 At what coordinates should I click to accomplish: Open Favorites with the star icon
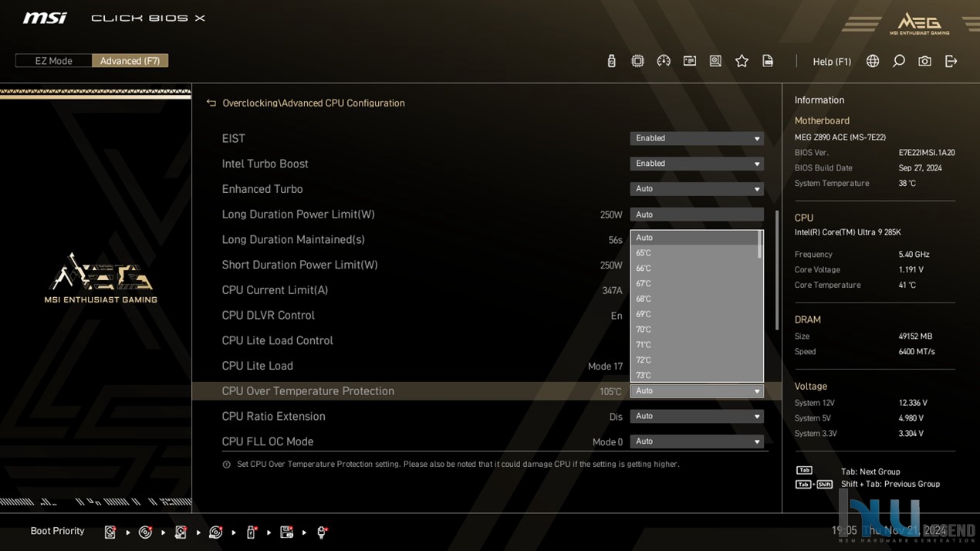[x=742, y=61]
